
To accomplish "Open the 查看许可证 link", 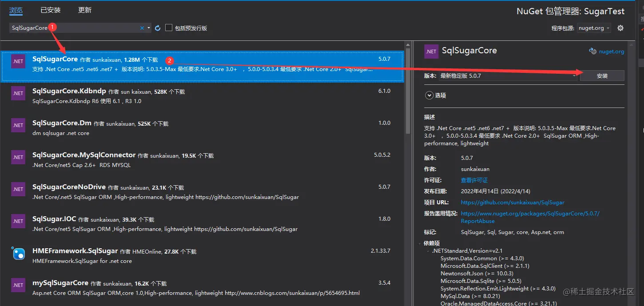I will pyautogui.click(x=474, y=180).
